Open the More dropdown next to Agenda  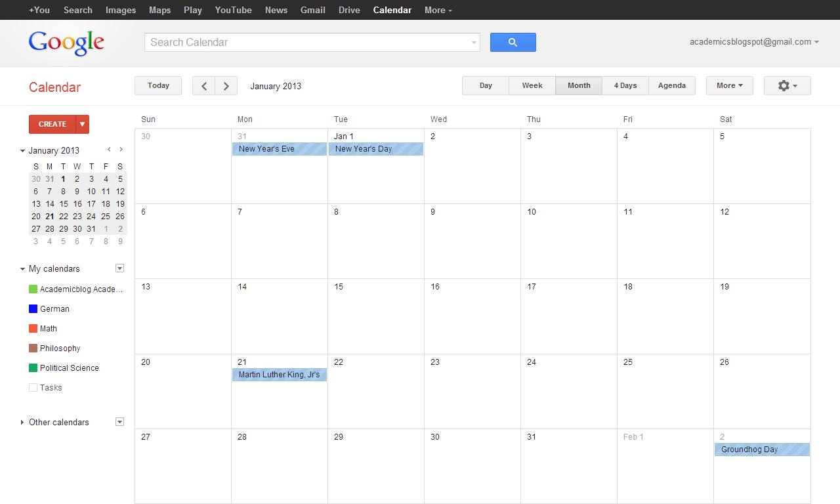click(729, 85)
